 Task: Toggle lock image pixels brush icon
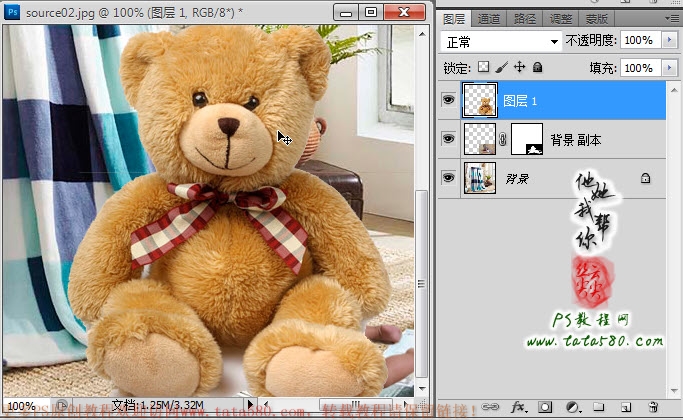[x=501, y=67]
